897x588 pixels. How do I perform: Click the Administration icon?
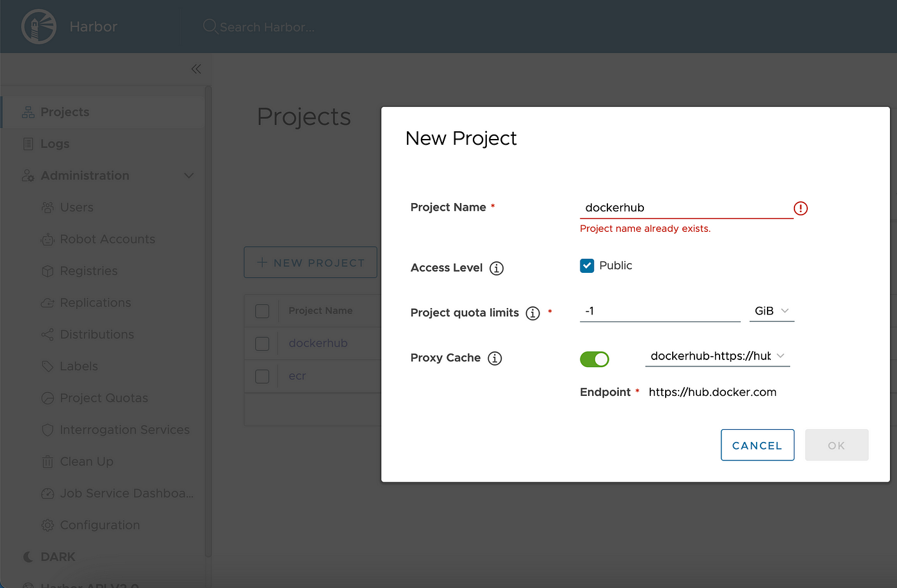(x=28, y=176)
